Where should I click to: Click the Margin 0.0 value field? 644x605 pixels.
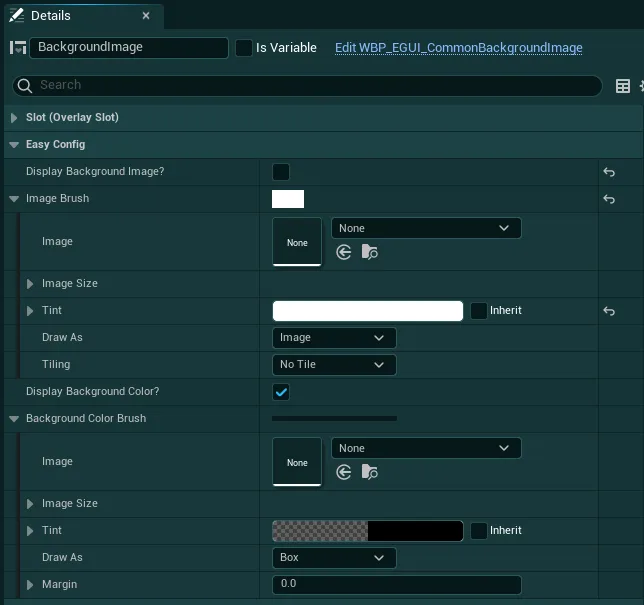397,584
